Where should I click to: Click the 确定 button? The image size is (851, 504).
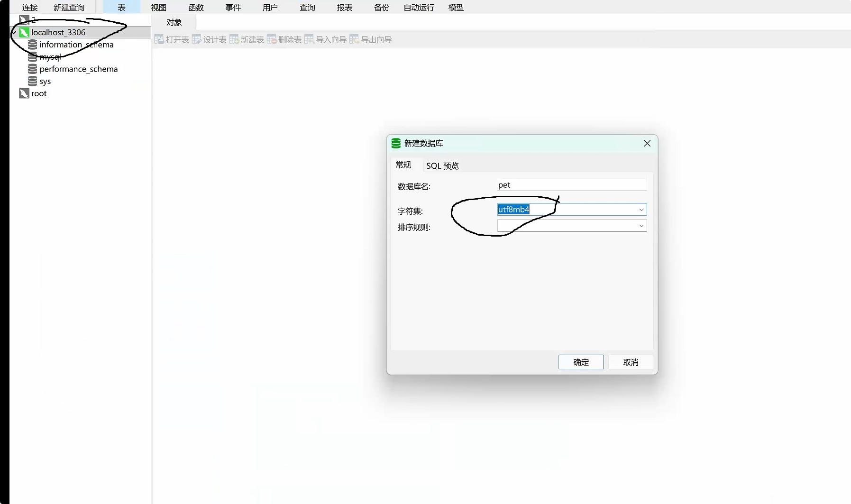pos(581,362)
